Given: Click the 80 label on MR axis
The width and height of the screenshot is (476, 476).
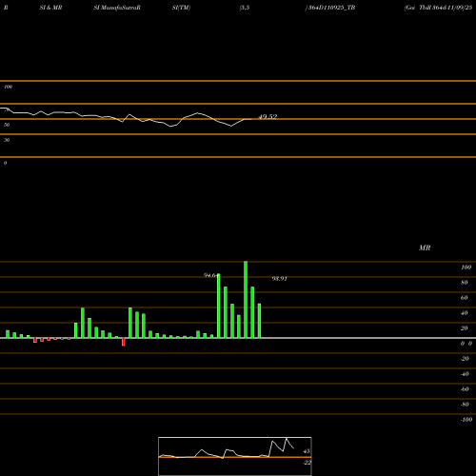Looking at the screenshot, I should click(465, 283).
